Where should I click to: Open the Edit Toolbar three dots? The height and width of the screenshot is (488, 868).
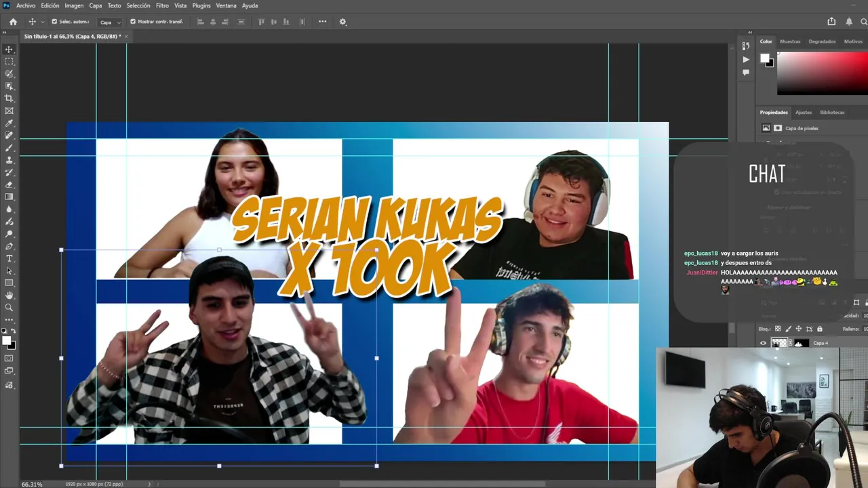tap(9, 320)
